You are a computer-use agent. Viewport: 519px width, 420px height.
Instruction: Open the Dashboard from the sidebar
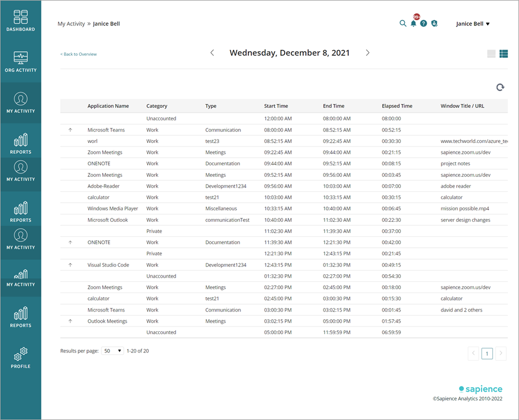pos(21,21)
